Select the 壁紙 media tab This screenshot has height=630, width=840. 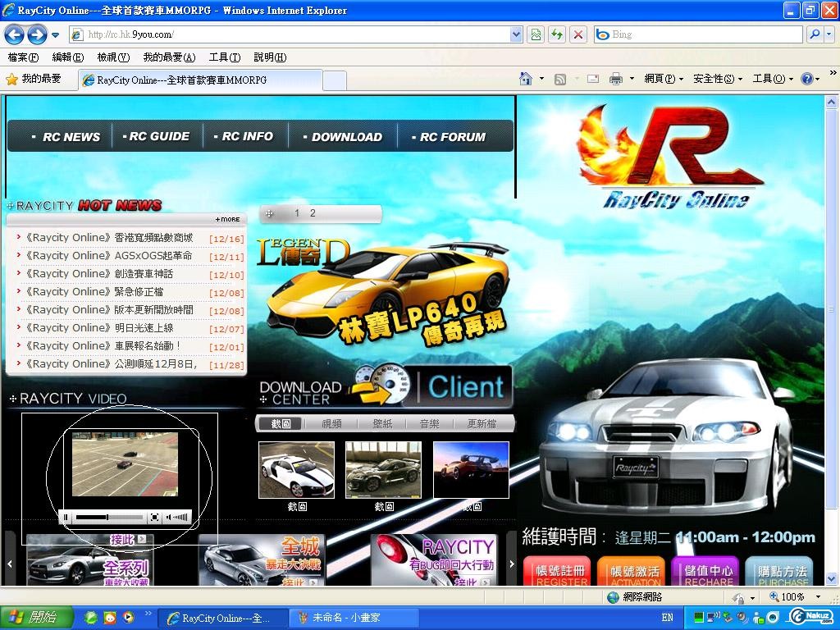click(x=382, y=424)
